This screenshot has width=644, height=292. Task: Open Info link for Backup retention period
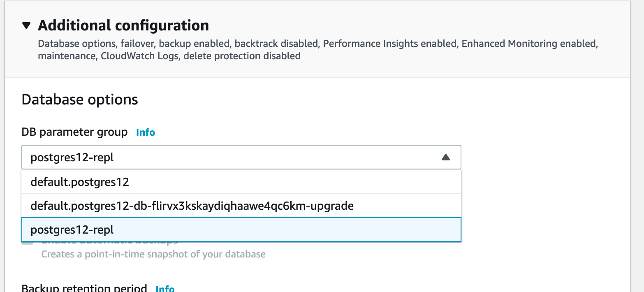point(165,288)
